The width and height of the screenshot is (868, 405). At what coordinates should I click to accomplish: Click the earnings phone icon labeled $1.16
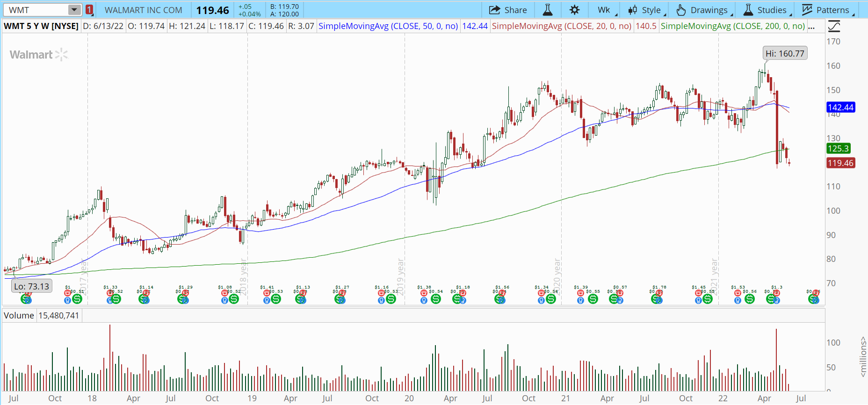point(382,293)
